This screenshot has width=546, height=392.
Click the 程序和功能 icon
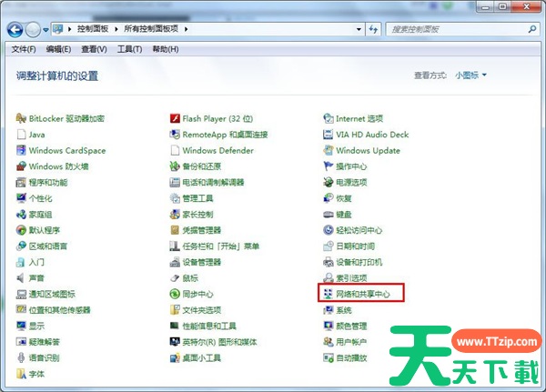pyautogui.click(x=21, y=183)
